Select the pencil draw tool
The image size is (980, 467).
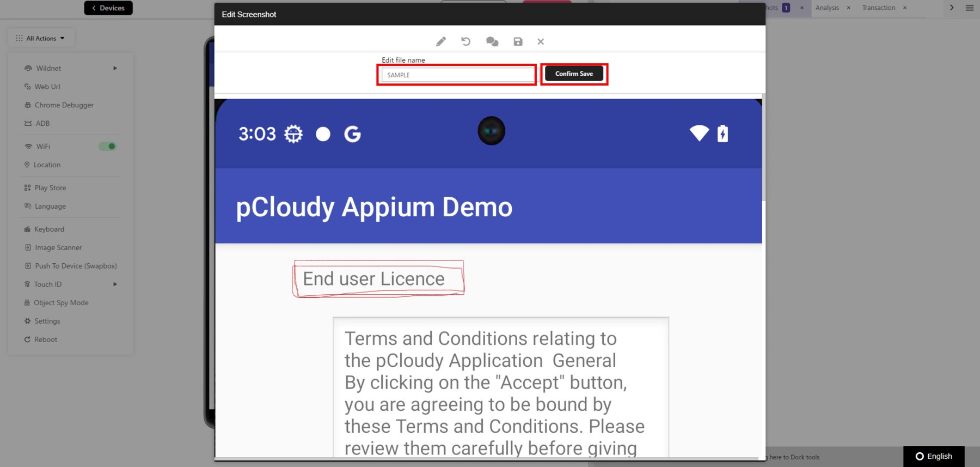(x=441, y=41)
